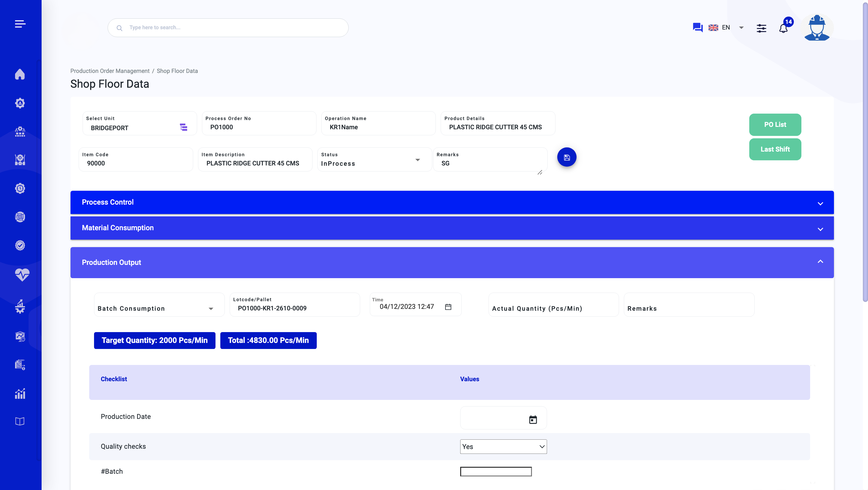Open the machine gear sidebar icon
This screenshot has width=868, height=490.
pos(20,160)
